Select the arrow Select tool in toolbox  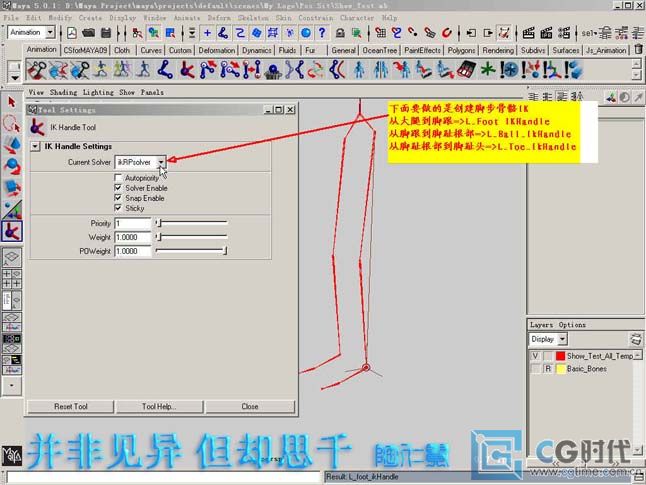pos(12,102)
